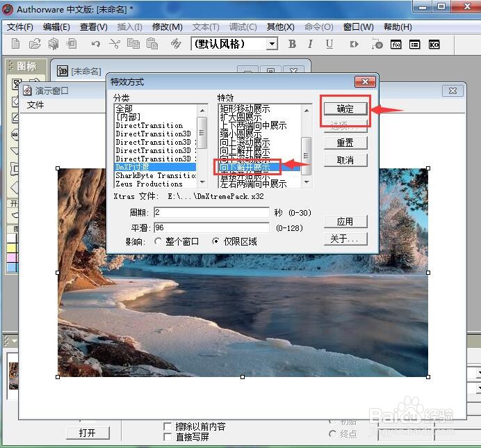
Task: Open the 文件(F) menu
Action: 20,27
